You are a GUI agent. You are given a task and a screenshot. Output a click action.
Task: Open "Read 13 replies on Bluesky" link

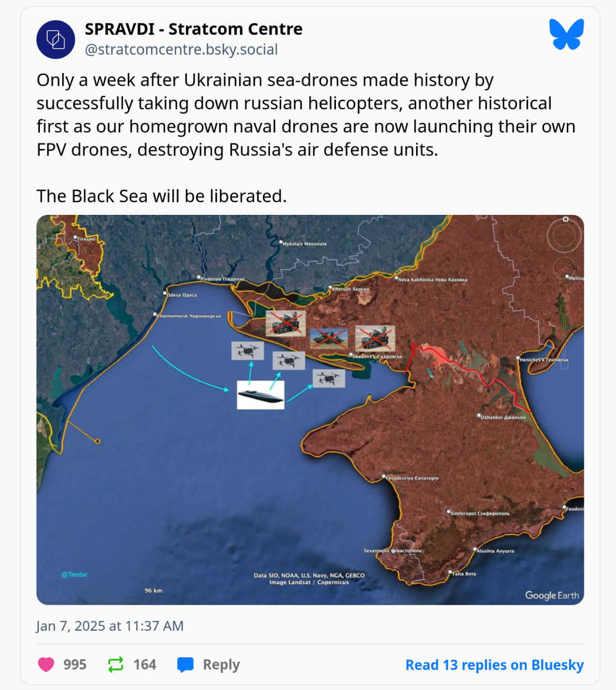[494, 665]
